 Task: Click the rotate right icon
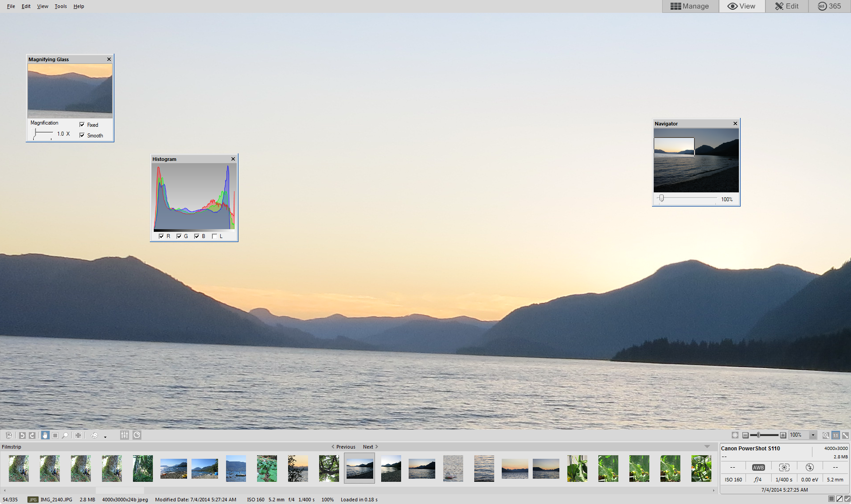[x=32, y=435]
